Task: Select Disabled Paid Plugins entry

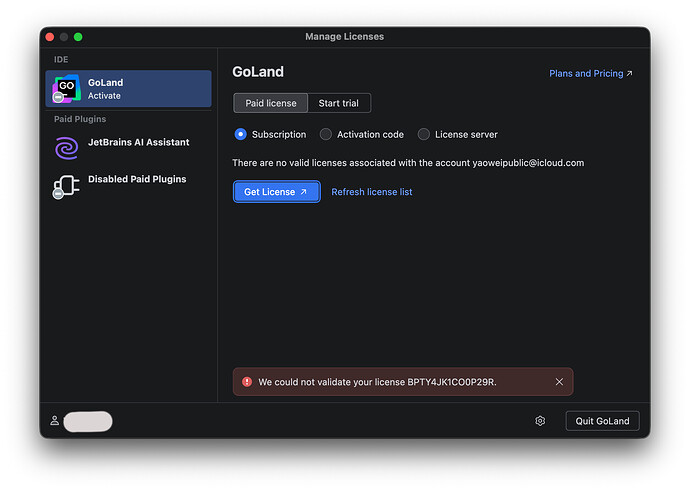Action: (x=128, y=185)
